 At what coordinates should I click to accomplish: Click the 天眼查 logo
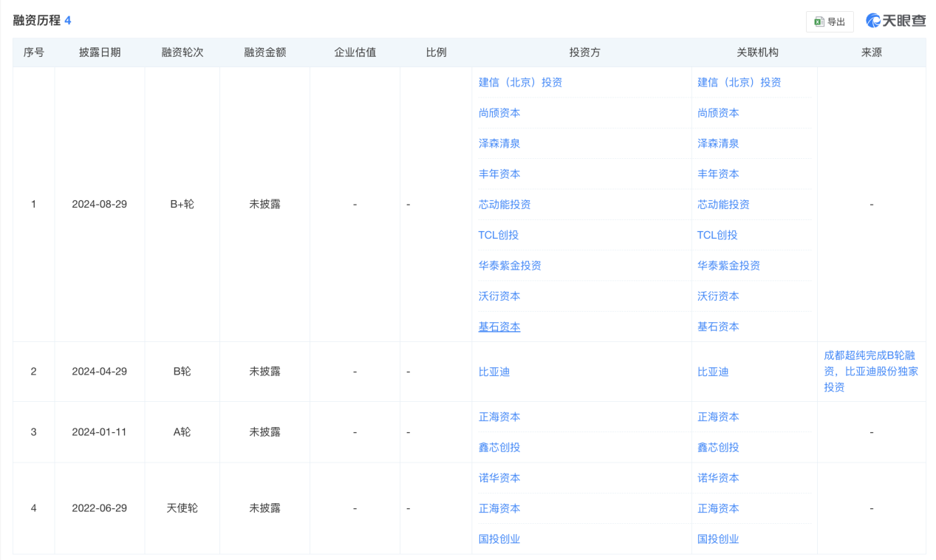(x=895, y=21)
